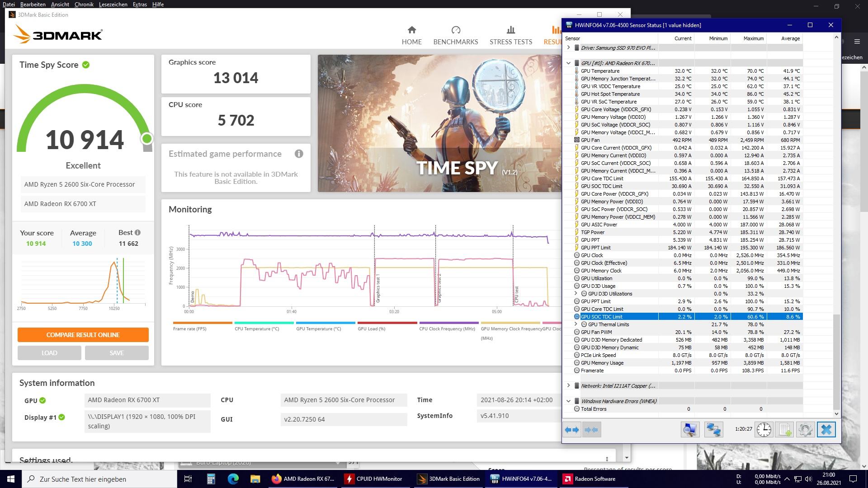This screenshot has width=868, height=488.
Task: Open the HWiNFO monitor magnifier summary button
Action: click(690, 430)
